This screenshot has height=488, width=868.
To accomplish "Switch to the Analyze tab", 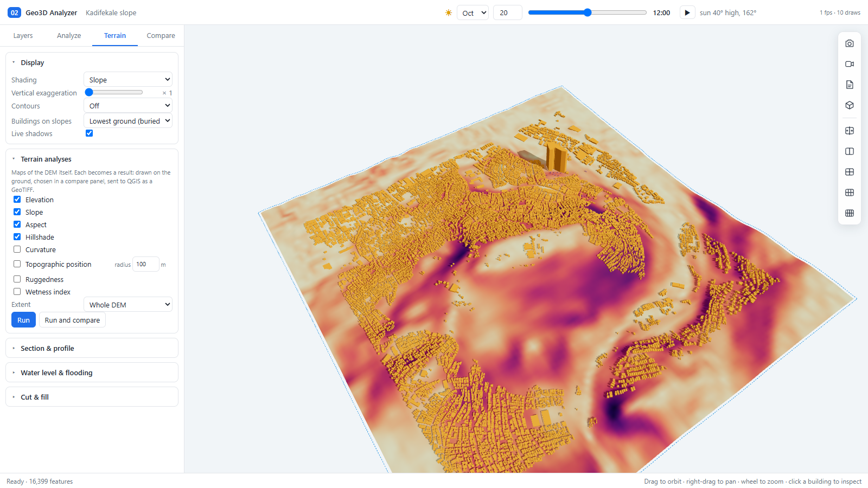I will (x=69, y=35).
